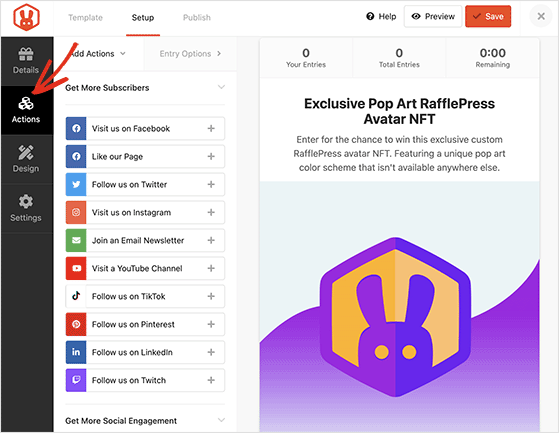The height and width of the screenshot is (433, 559).
Task: Open the Add Actions dropdown tab
Action: (99, 54)
